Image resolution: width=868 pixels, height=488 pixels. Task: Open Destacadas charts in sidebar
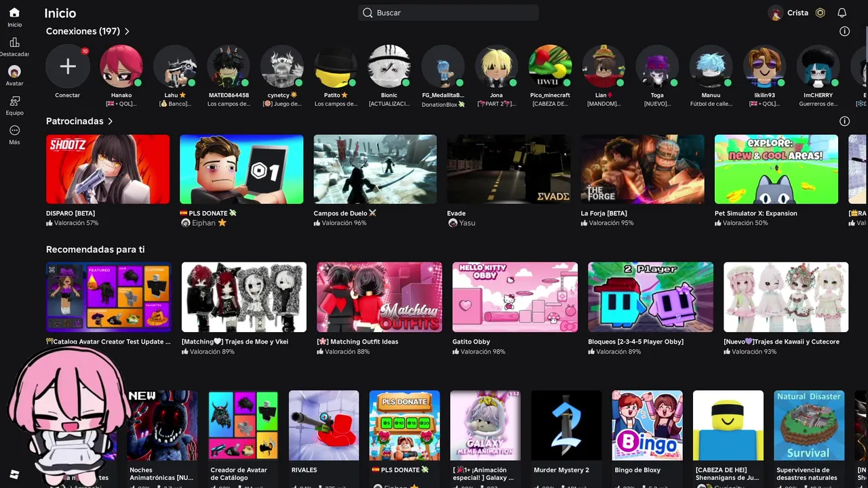[x=14, y=47]
